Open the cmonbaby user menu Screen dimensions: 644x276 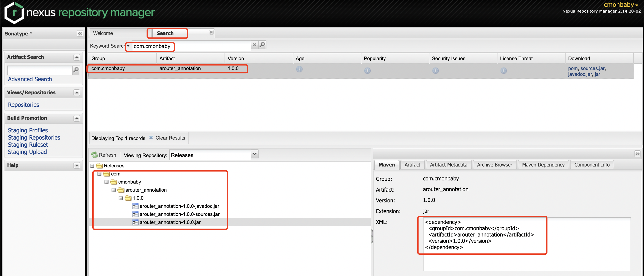(621, 5)
